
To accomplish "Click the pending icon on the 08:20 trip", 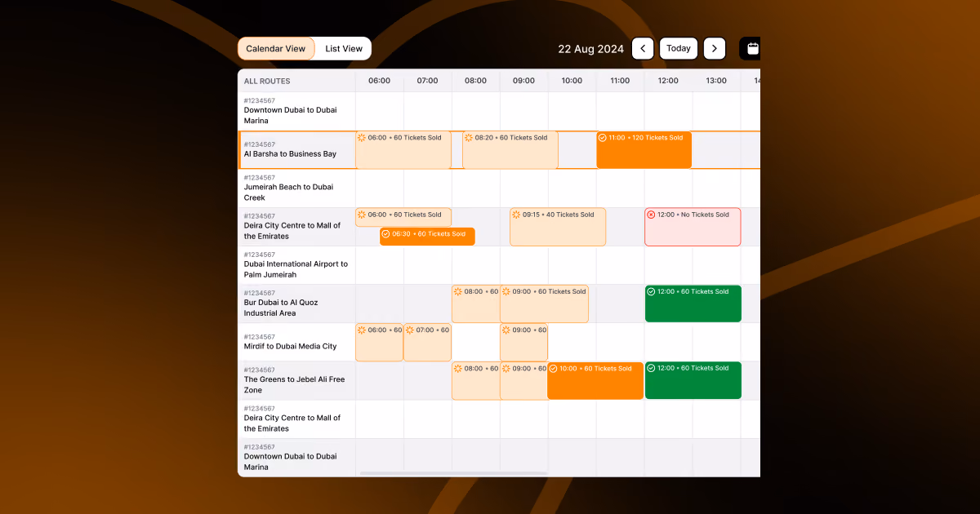I will click(x=469, y=138).
